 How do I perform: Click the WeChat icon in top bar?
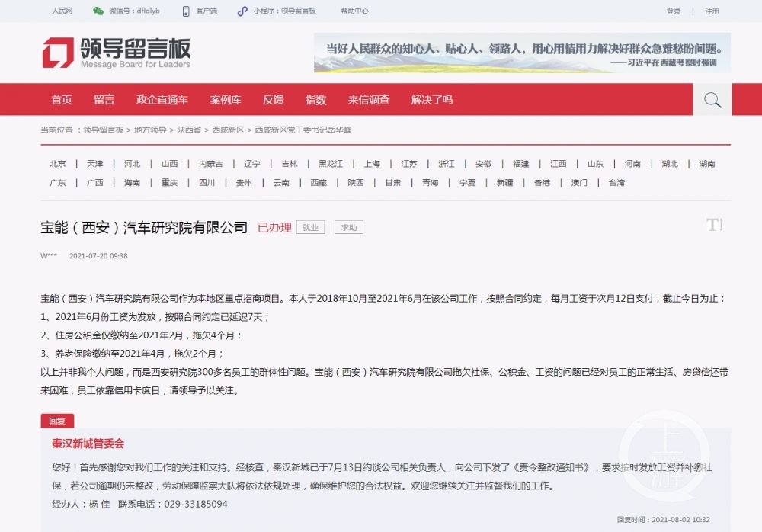[x=98, y=11]
